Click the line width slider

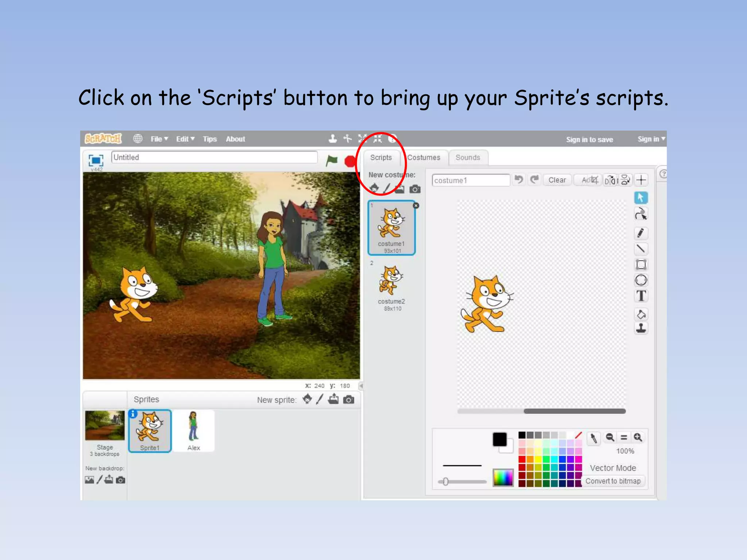[462, 482]
